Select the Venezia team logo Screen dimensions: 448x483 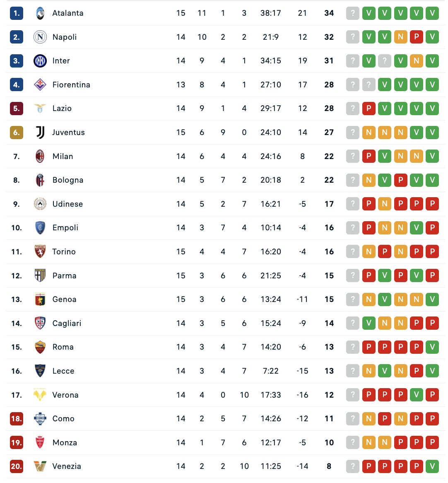pyautogui.click(x=40, y=466)
